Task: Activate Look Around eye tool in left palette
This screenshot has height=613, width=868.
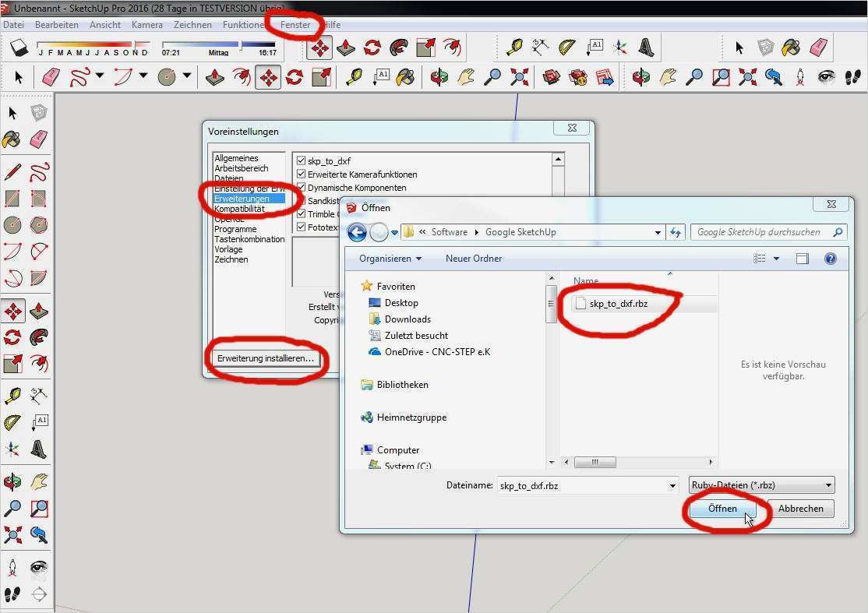Action: (x=39, y=568)
